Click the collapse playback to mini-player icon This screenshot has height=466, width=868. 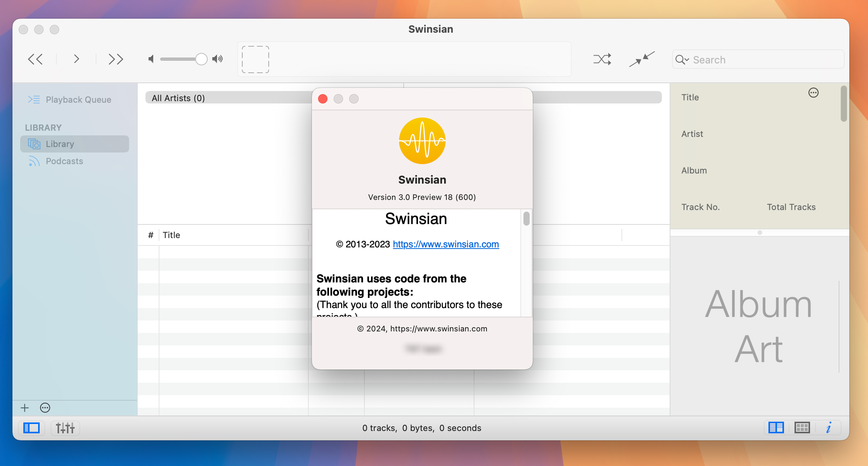click(642, 59)
